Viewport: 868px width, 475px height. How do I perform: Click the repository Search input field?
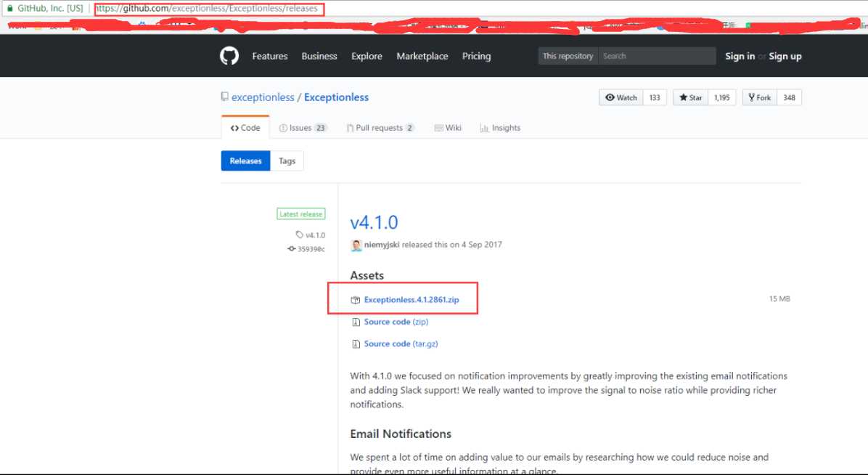[x=657, y=56]
